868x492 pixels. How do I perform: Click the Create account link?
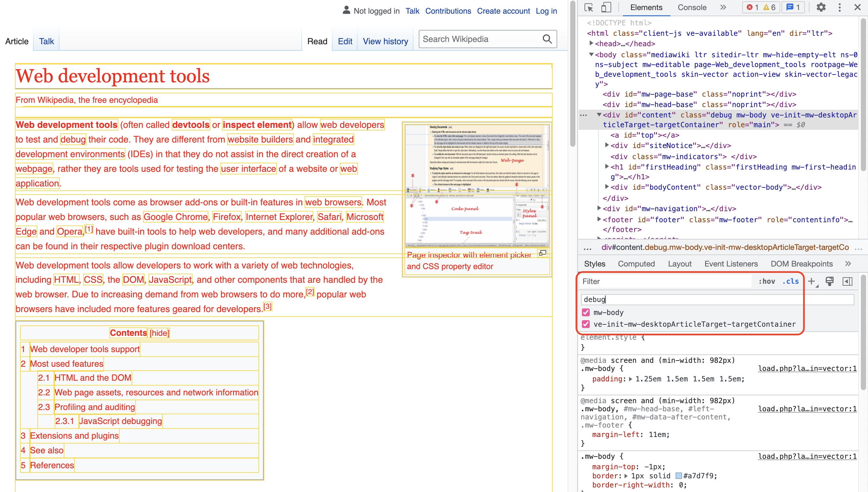tap(503, 11)
